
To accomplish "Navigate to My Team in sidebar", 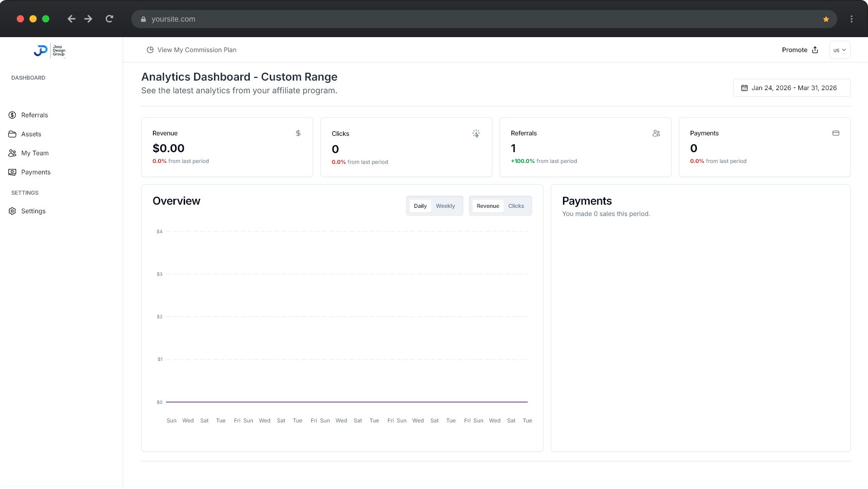I will click(x=35, y=153).
